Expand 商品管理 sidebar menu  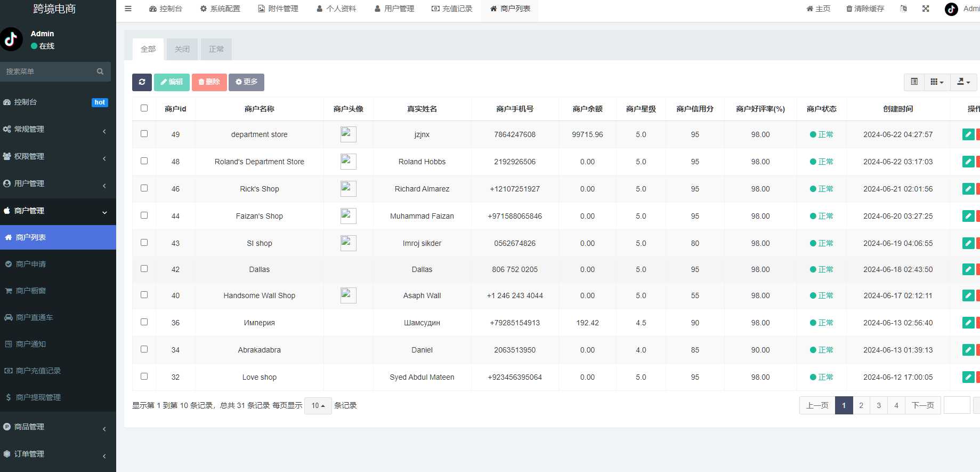[58, 427]
